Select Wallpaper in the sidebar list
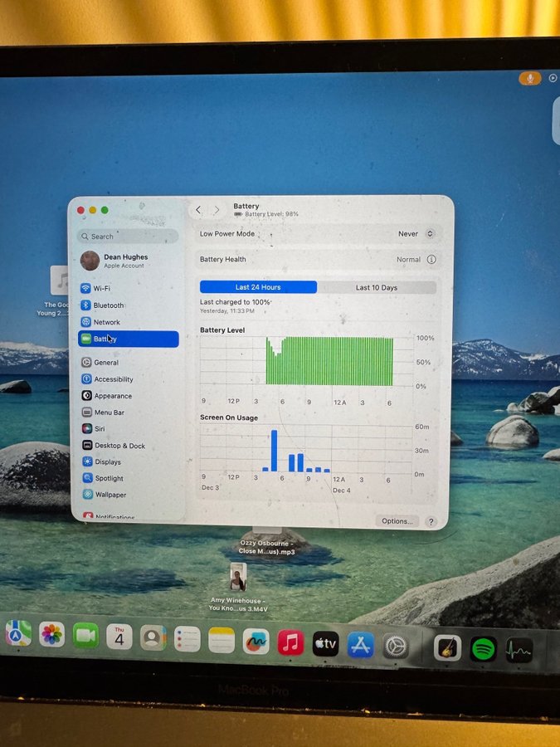560x747 pixels. (110, 495)
